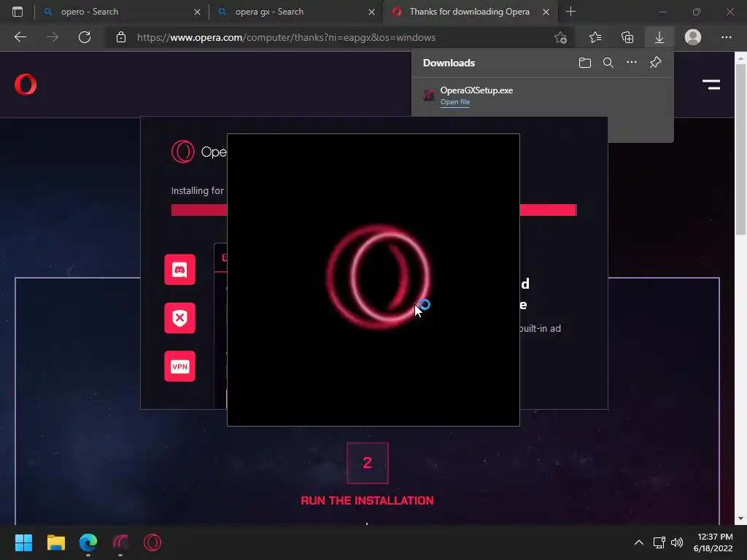Open more options in Downloads panel
The width and height of the screenshot is (747, 560).
pyautogui.click(x=631, y=63)
